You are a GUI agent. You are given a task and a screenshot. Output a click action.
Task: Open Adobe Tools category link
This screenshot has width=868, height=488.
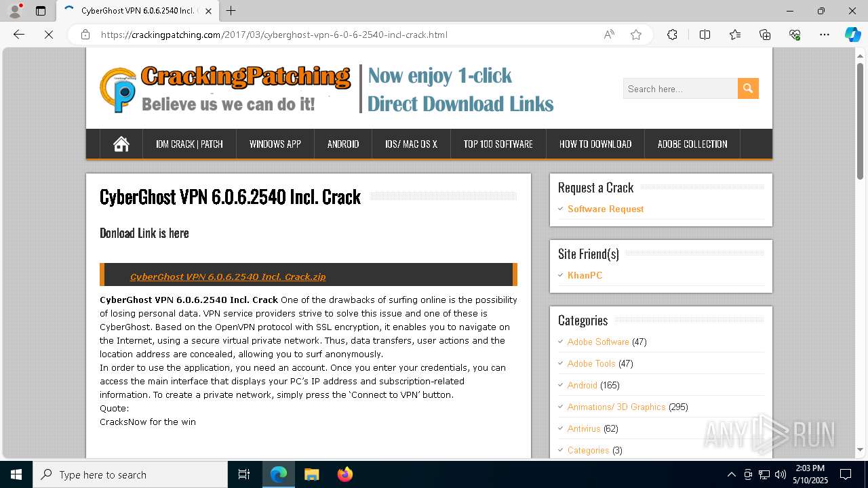(591, 363)
